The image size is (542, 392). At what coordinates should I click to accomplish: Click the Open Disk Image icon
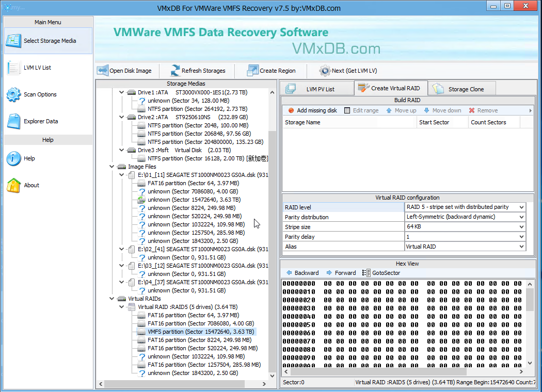click(x=103, y=71)
